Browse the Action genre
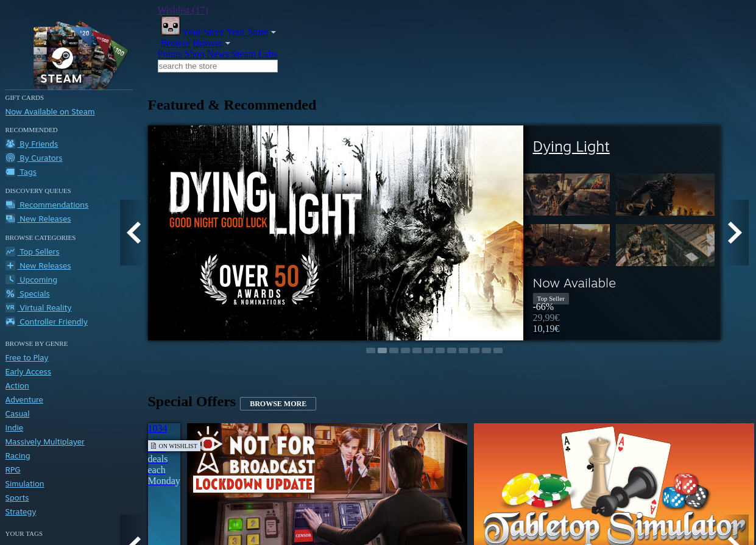Viewport: 756px width, 545px height. [x=17, y=385]
